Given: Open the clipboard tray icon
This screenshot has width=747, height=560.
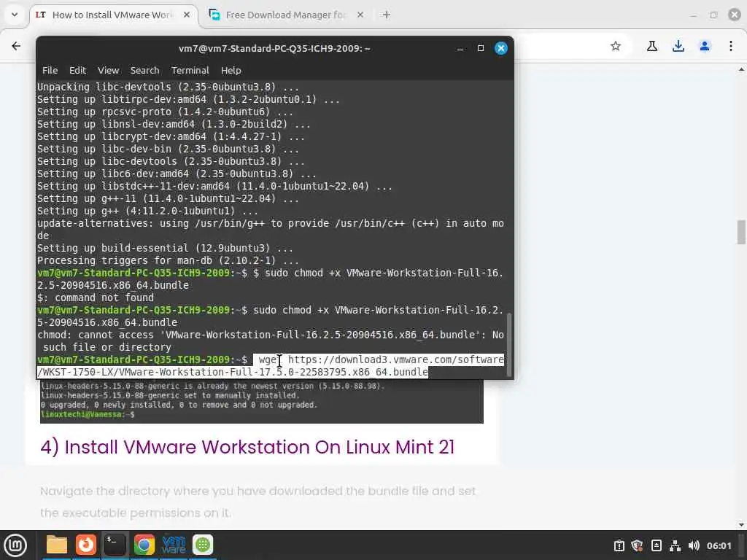Looking at the screenshot, I should click(x=619, y=545).
